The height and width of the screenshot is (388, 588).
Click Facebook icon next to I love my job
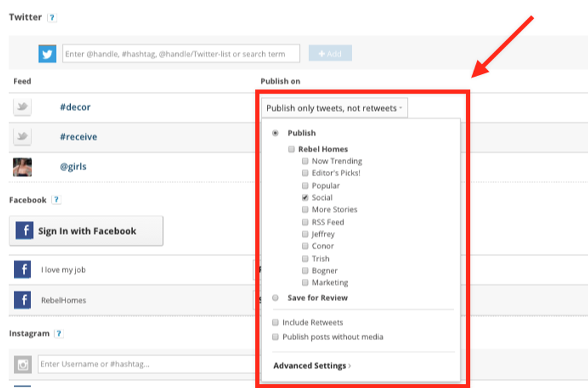coord(22,270)
